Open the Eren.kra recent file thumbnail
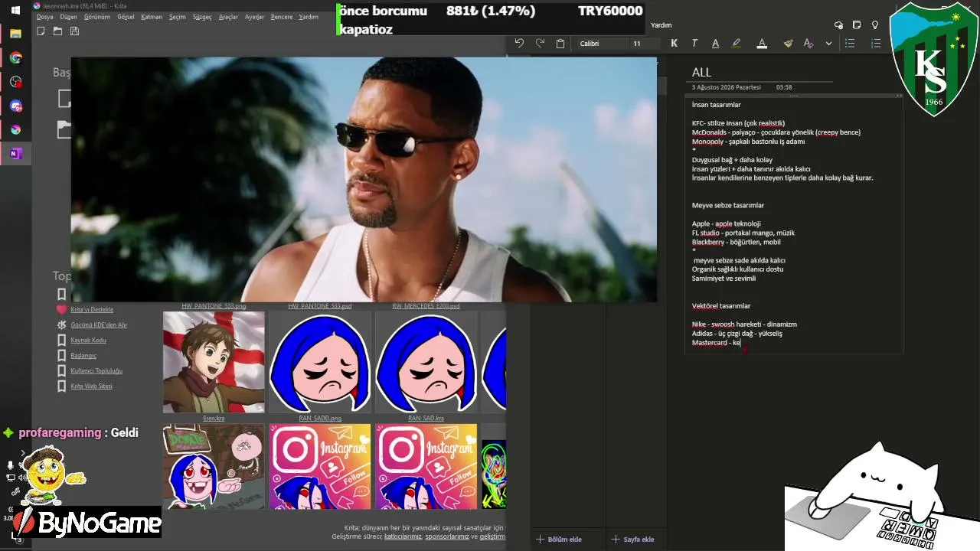980x551 pixels. (214, 362)
